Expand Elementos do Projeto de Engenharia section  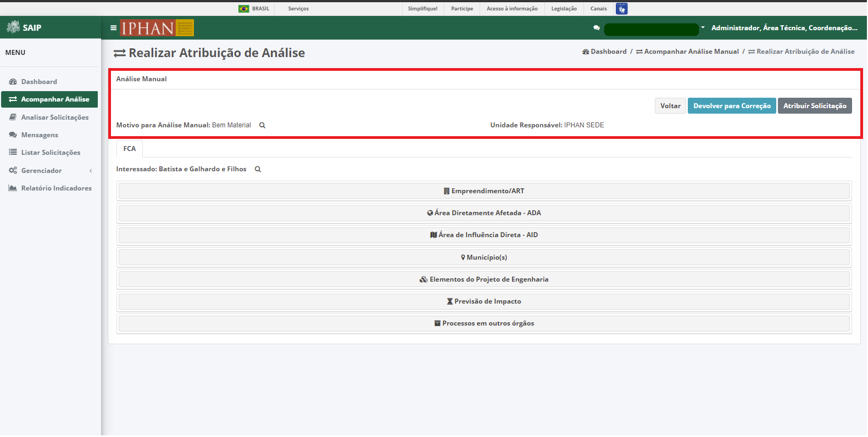click(x=484, y=279)
